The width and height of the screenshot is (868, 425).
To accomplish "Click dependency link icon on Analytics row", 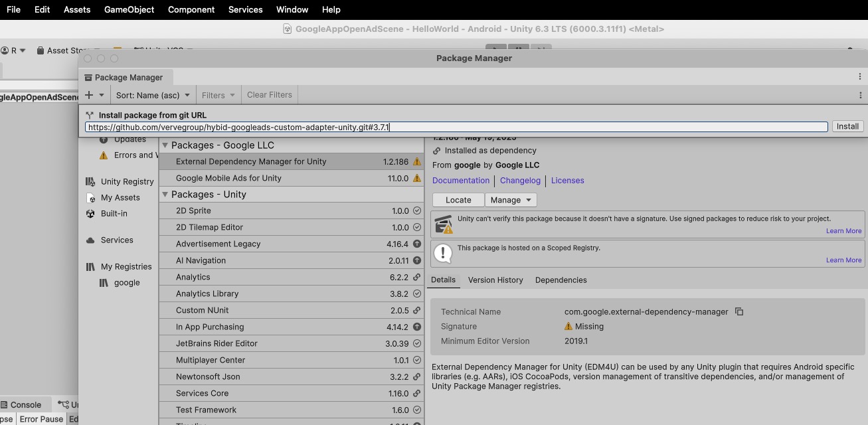I will (417, 277).
